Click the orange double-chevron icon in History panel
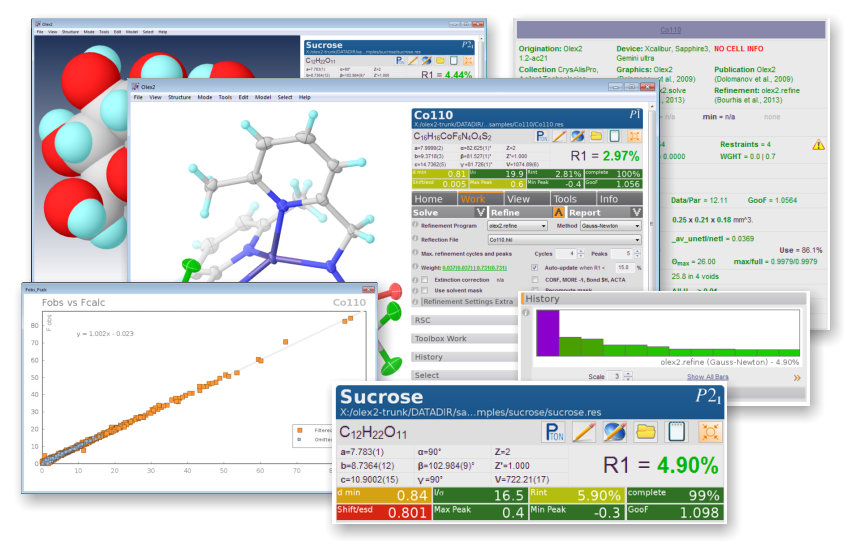 [x=797, y=377]
